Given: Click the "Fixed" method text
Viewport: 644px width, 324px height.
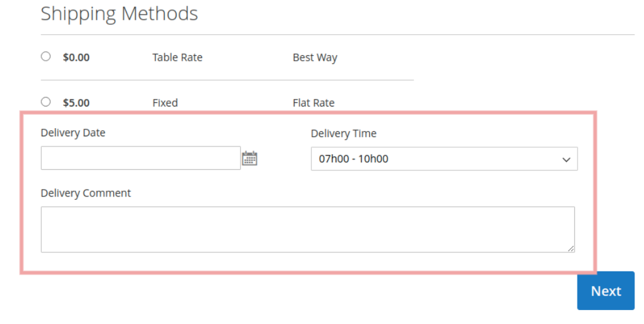Looking at the screenshot, I should (x=165, y=103).
